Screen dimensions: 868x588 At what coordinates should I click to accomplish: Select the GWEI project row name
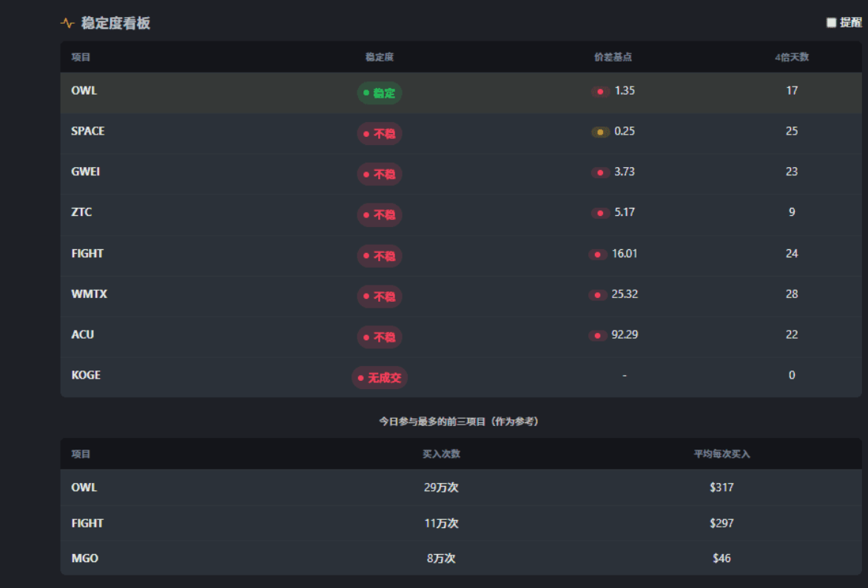[86, 172]
